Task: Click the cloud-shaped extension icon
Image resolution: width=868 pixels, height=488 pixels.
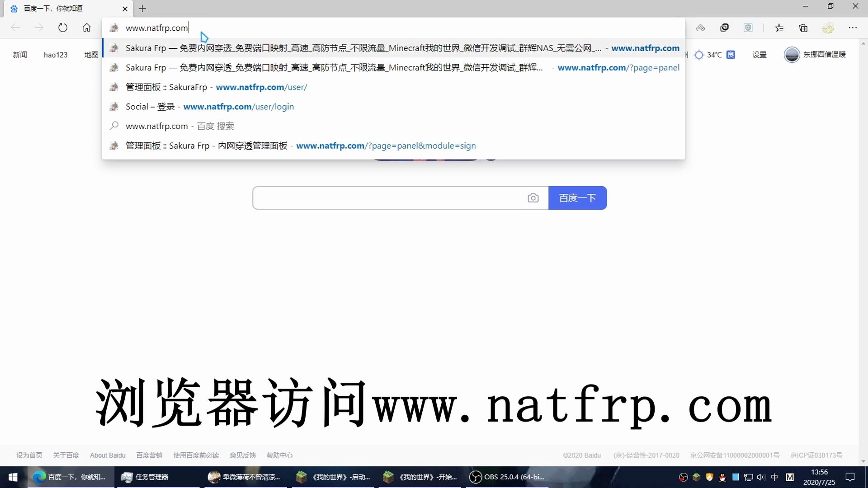Action: [700, 28]
